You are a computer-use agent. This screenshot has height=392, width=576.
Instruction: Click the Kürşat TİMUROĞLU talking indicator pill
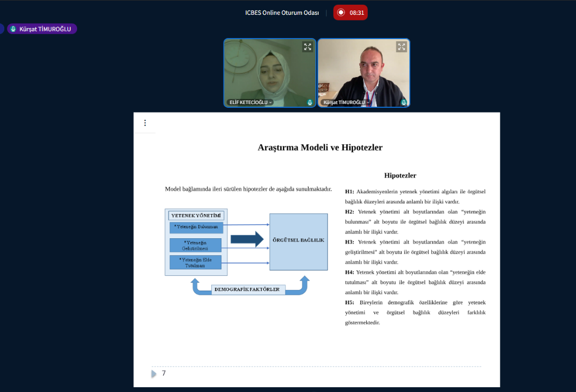click(x=42, y=29)
